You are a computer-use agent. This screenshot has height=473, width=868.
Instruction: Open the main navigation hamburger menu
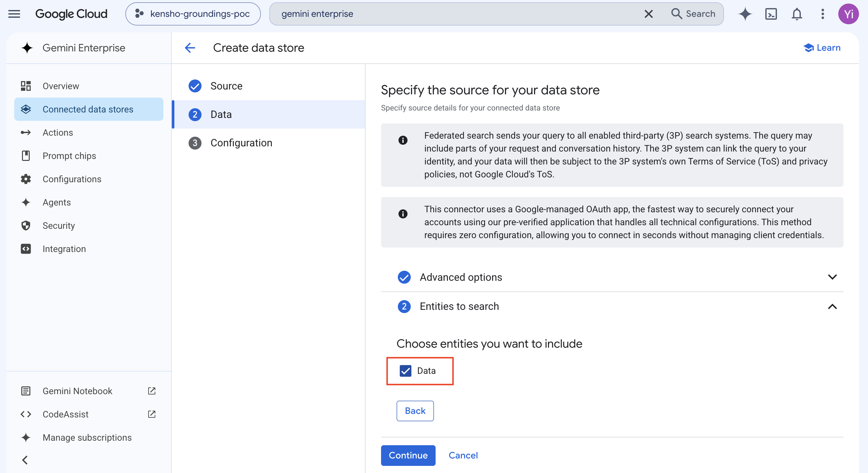click(x=14, y=14)
